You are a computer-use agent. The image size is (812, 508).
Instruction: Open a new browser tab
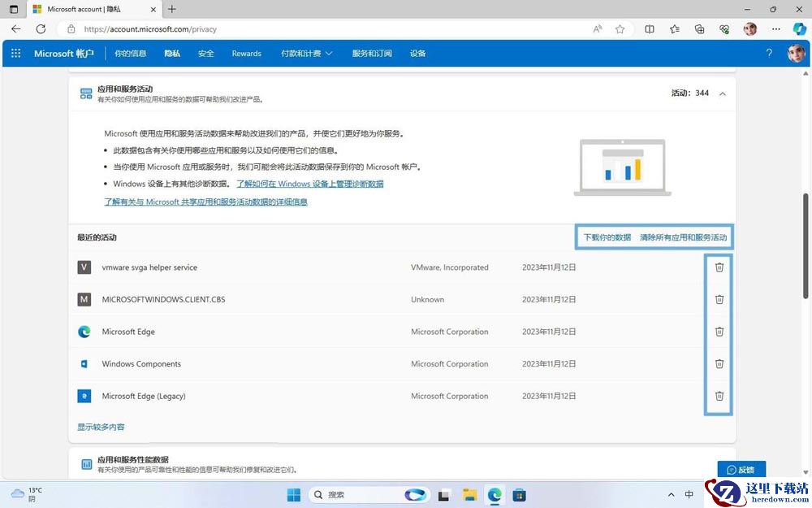172,9
